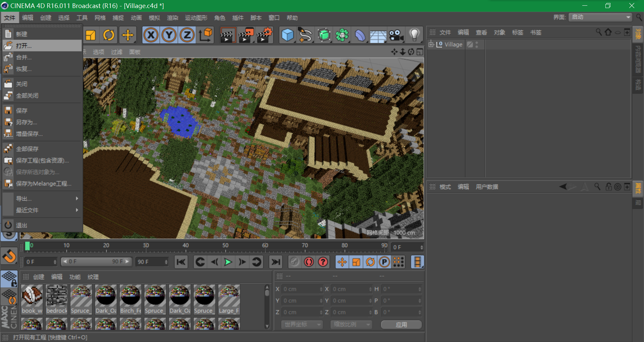Choose 打开... from the file menu
Image resolution: width=644 pixels, height=342 pixels.
[42, 46]
